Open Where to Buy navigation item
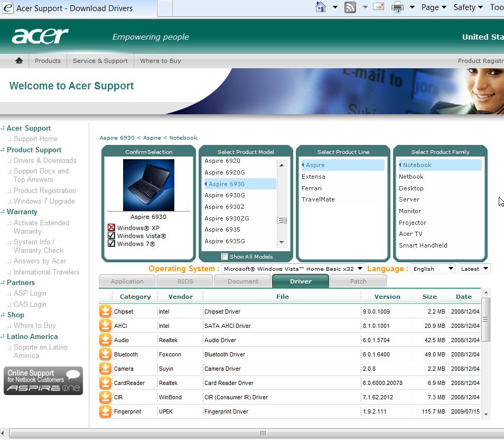This screenshot has height=440, width=504. coord(161,61)
